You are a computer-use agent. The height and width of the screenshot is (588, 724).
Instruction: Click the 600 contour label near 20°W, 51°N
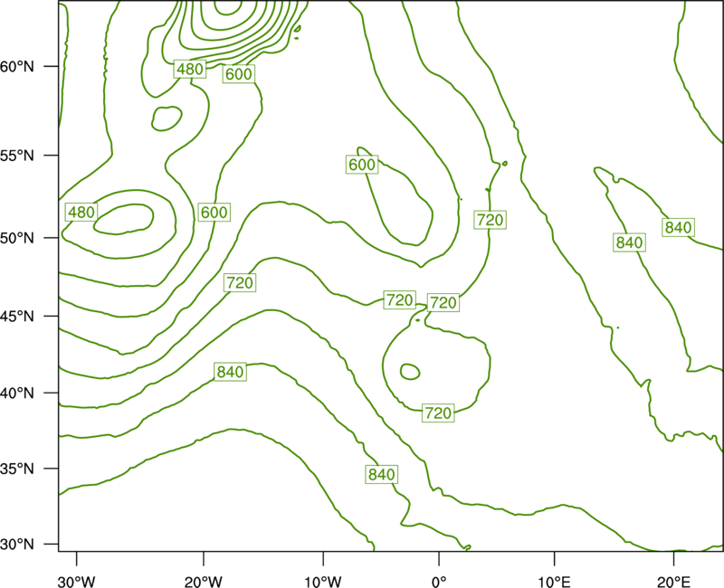(x=214, y=213)
